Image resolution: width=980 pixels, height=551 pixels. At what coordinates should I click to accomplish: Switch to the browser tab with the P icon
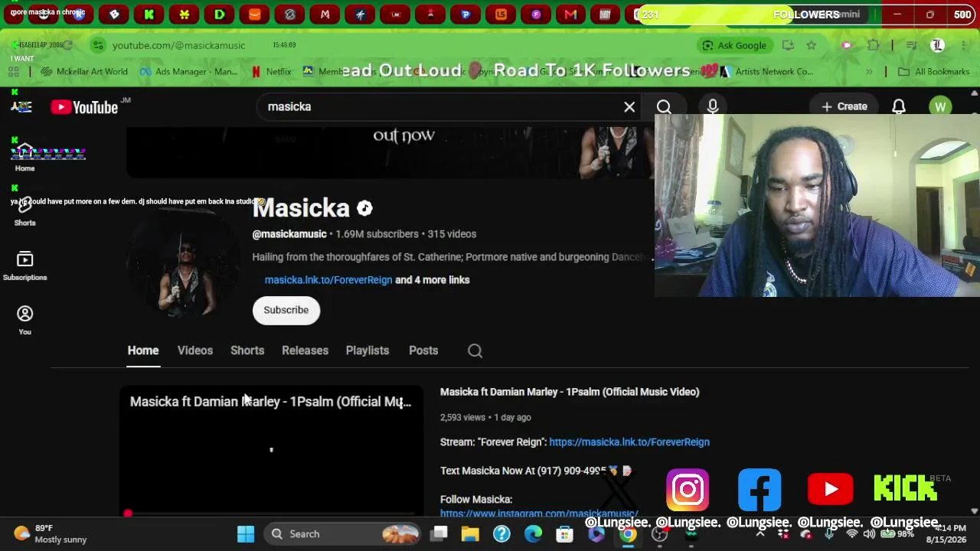pos(465,15)
